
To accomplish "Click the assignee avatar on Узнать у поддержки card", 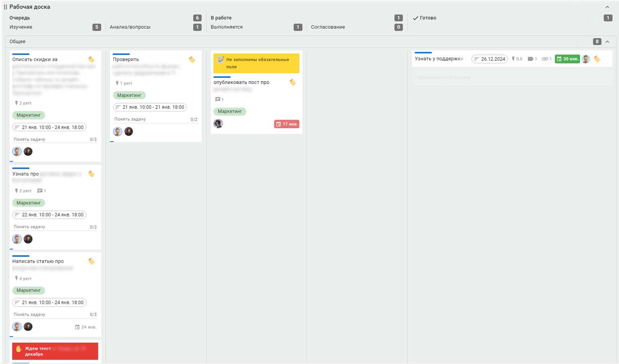I will click(x=586, y=59).
